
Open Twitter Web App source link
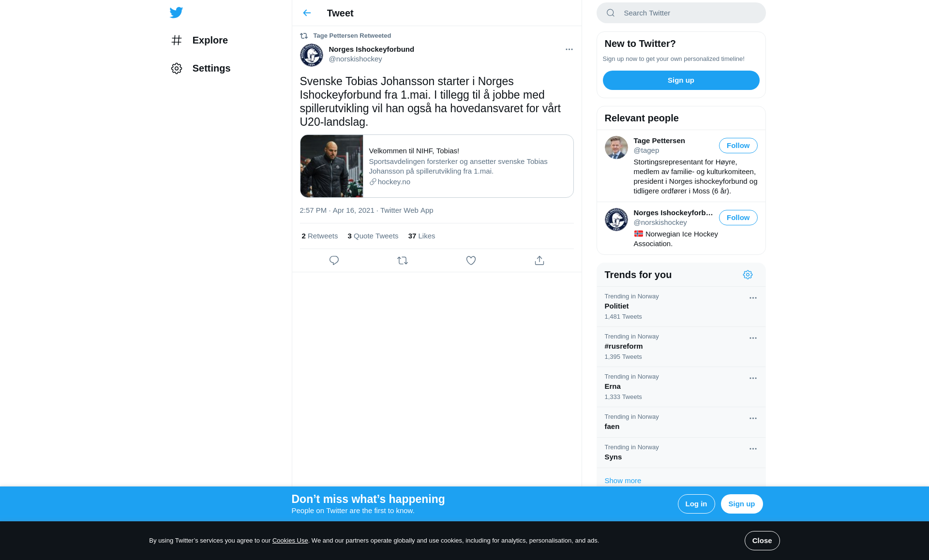[x=406, y=210]
